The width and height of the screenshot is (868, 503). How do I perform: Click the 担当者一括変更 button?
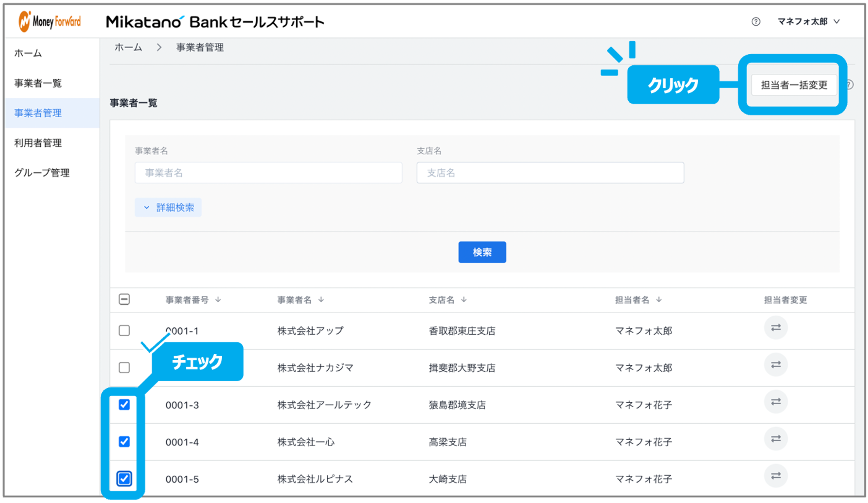(x=794, y=85)
